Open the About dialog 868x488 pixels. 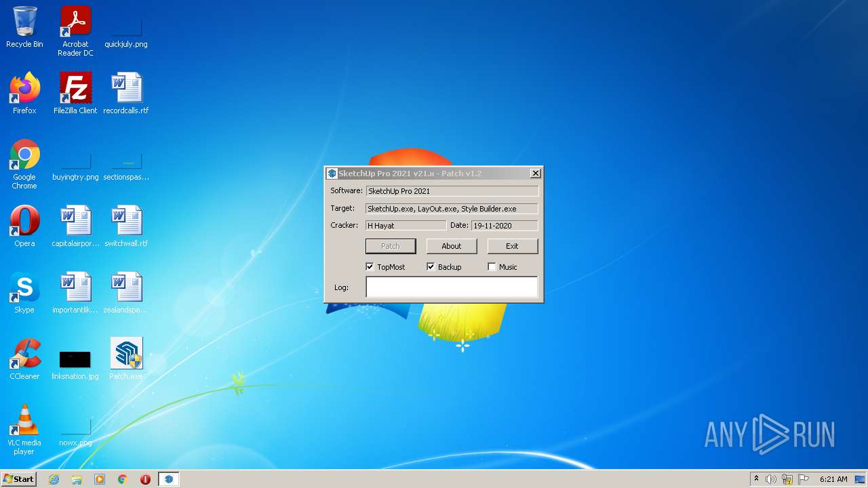452,246
